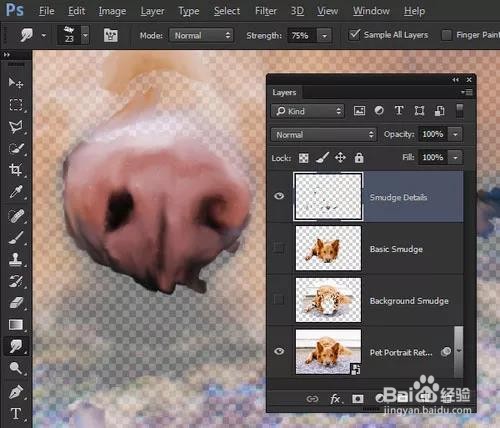Show the Basic Smudge layer
The image size is (500, 428).
(x=279, y=248)
